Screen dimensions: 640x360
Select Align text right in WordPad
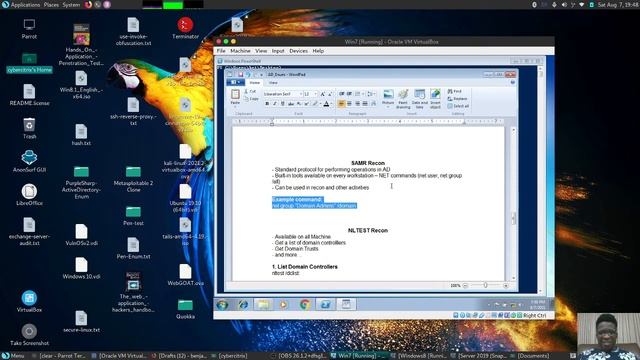358,104
